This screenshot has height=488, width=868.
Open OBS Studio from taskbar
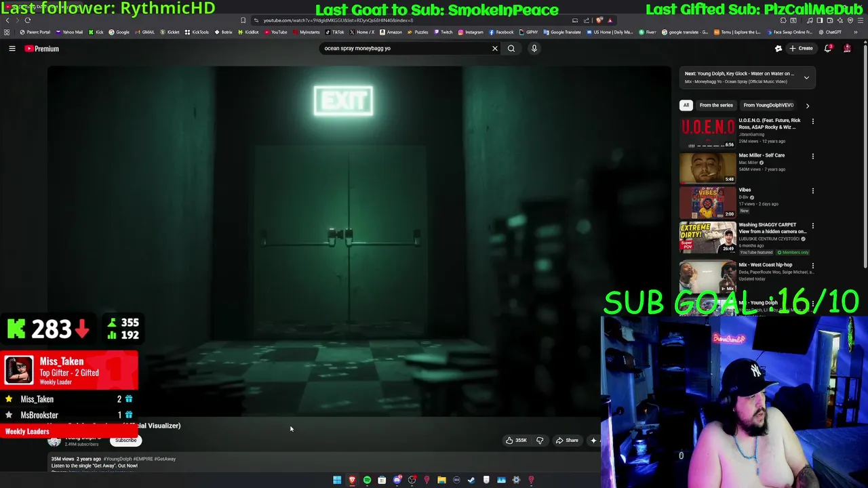pyautogui.click(x=412, y=480)
